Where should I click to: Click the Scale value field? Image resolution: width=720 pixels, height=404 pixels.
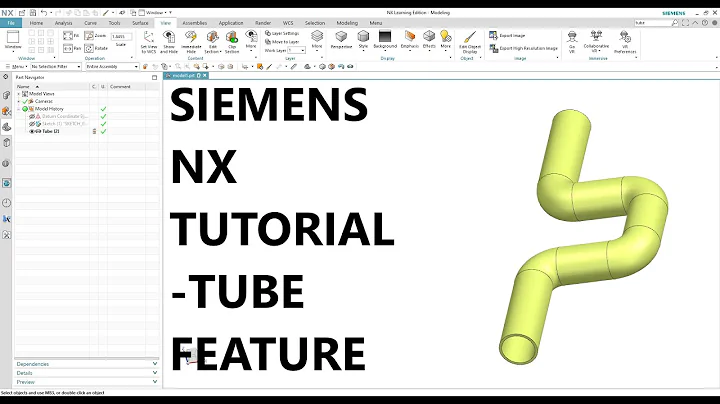[x=121, y=36]
